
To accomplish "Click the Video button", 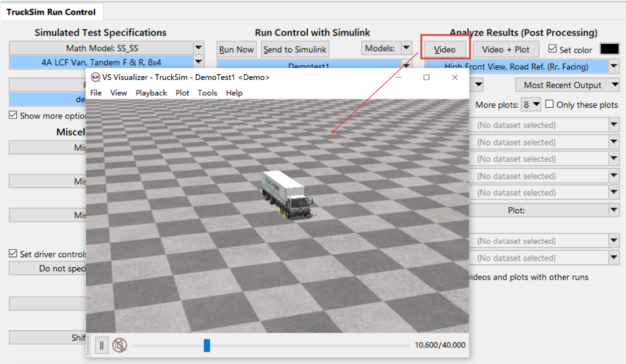I will point(445,49).
